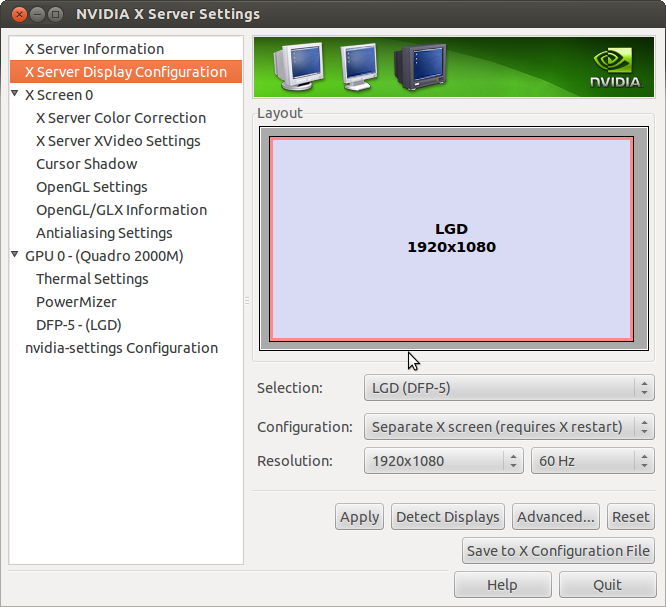View OpenGL/GLX Information
The width and height of the screenshot is (666, 607).
pos(121,210)
